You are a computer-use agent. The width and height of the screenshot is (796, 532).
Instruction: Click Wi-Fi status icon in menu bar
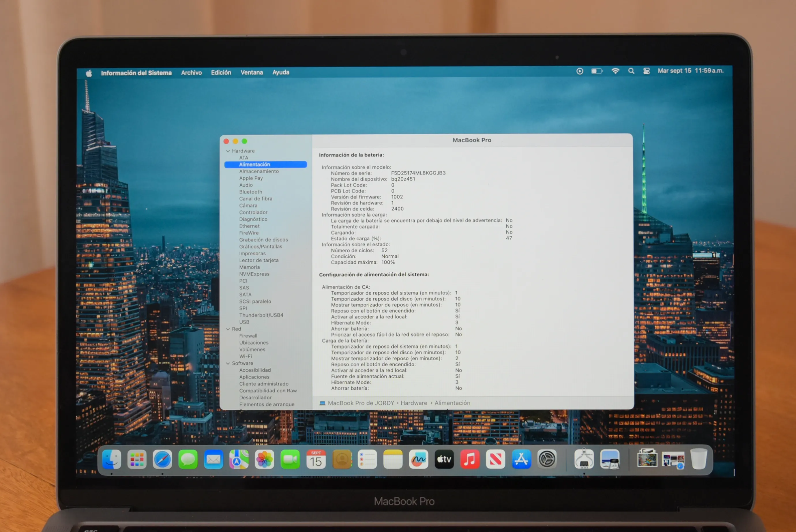pyautogui.click(x=615, y=71)
